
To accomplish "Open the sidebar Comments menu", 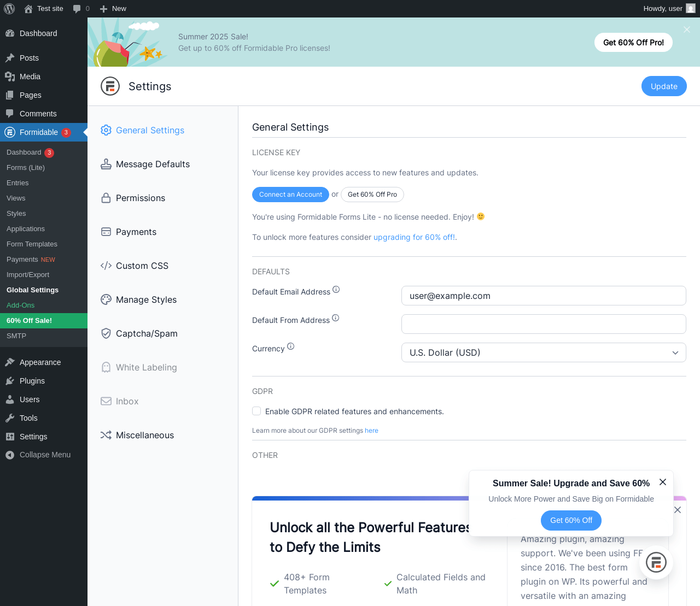I will (x=44, y=114).
